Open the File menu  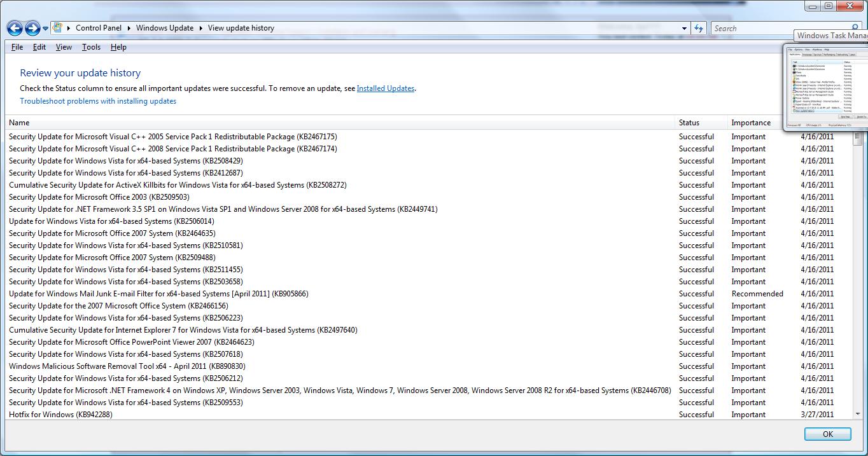[17, 47]
